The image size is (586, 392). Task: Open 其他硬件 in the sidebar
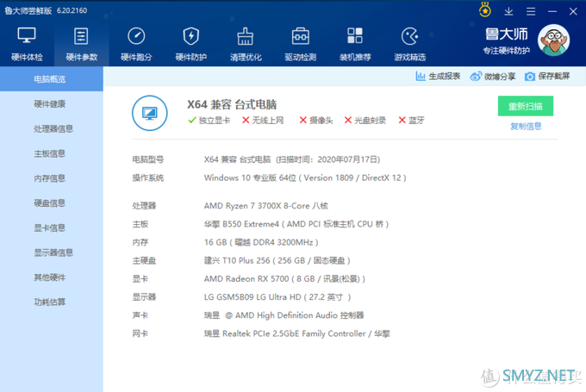pos(52,277)
